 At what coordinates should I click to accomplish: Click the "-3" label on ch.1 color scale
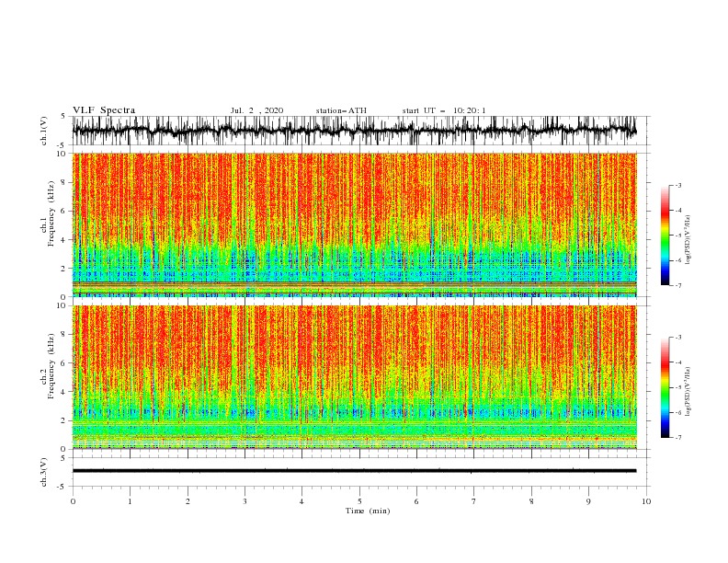pos(677,185)
